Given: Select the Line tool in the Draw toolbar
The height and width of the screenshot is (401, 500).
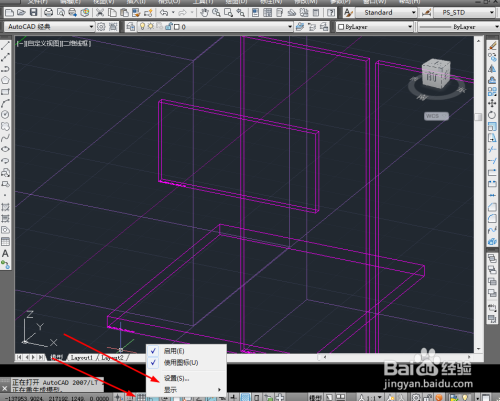Looking at the screenshot, I should [x=5, y=46].
